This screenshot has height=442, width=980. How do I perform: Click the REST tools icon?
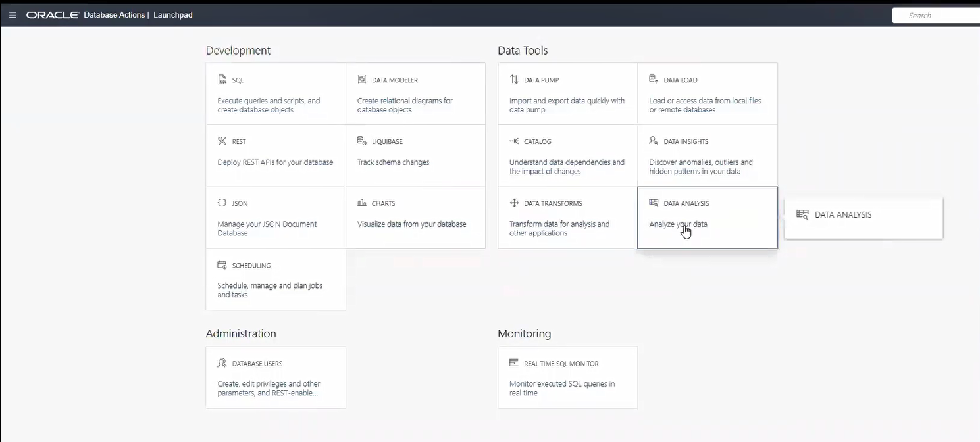(222, 141)
